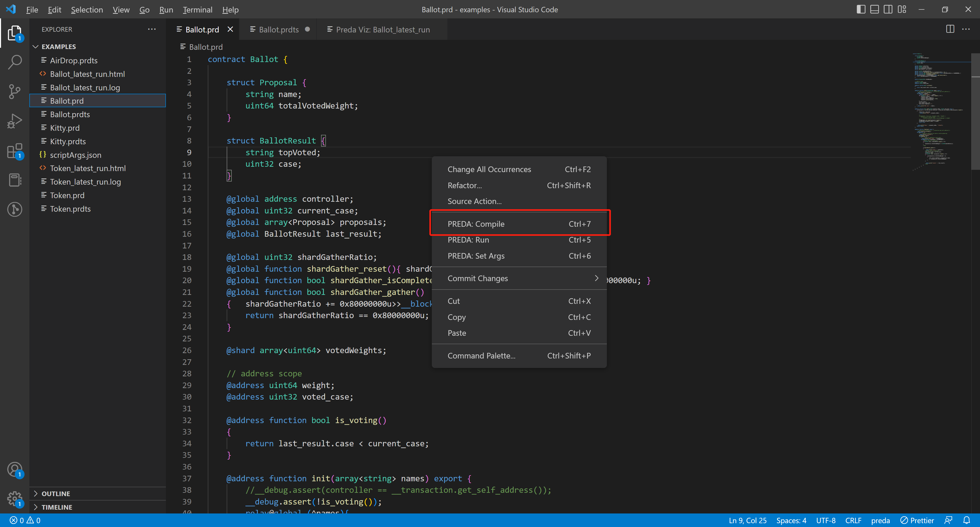
Task: Click Spaces: 4 indentation setting
Action: coord(791,520)
